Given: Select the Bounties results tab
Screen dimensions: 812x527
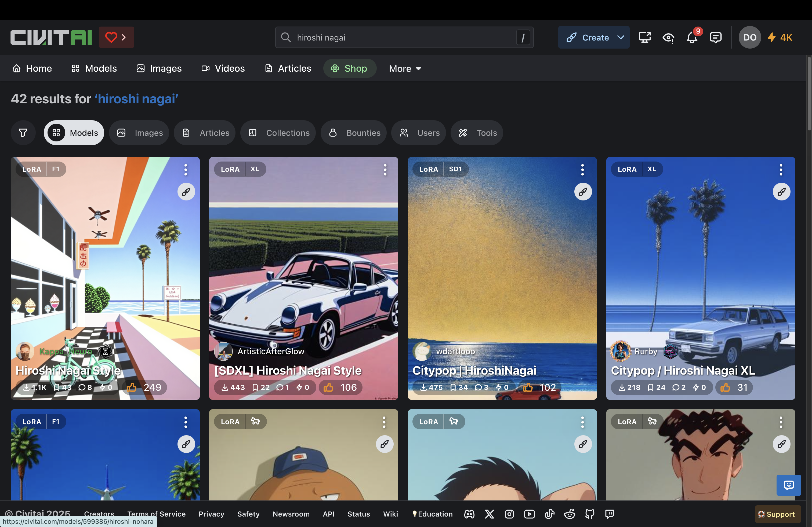Looking at the screenshot, I should (x=354, y=133).
